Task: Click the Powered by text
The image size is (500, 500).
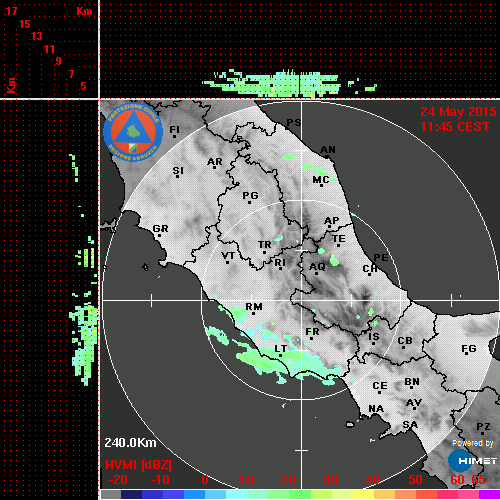Action: tap(473, 443)
